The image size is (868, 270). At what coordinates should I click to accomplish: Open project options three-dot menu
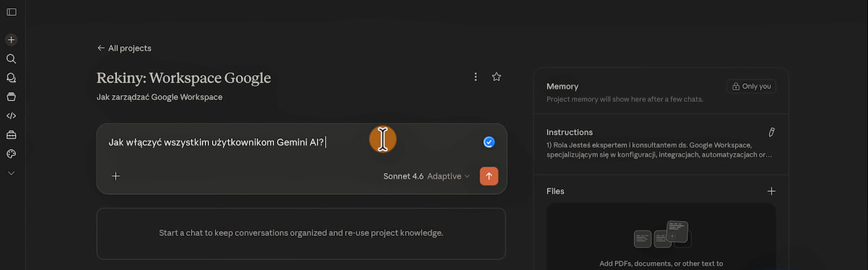475,77
